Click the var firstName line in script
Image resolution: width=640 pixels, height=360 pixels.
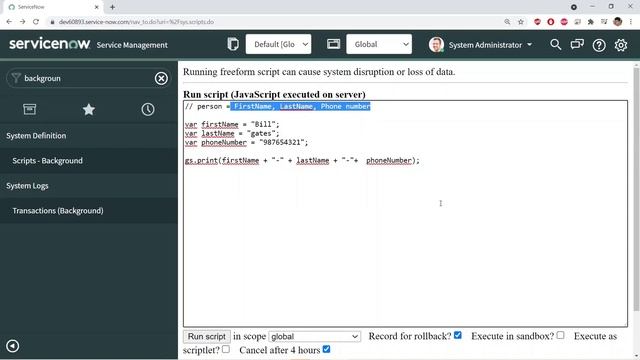coord(232,124)
